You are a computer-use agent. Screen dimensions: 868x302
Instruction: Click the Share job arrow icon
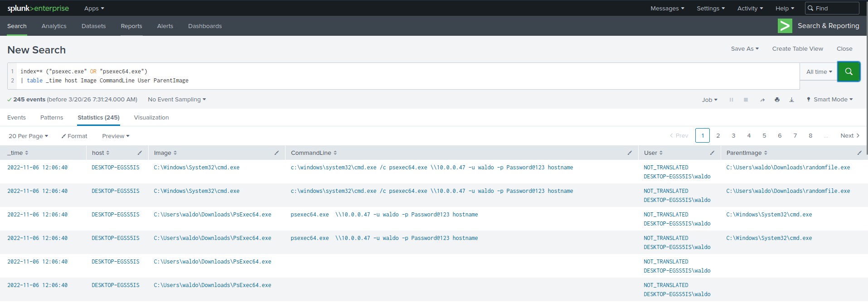pos(762,100)
